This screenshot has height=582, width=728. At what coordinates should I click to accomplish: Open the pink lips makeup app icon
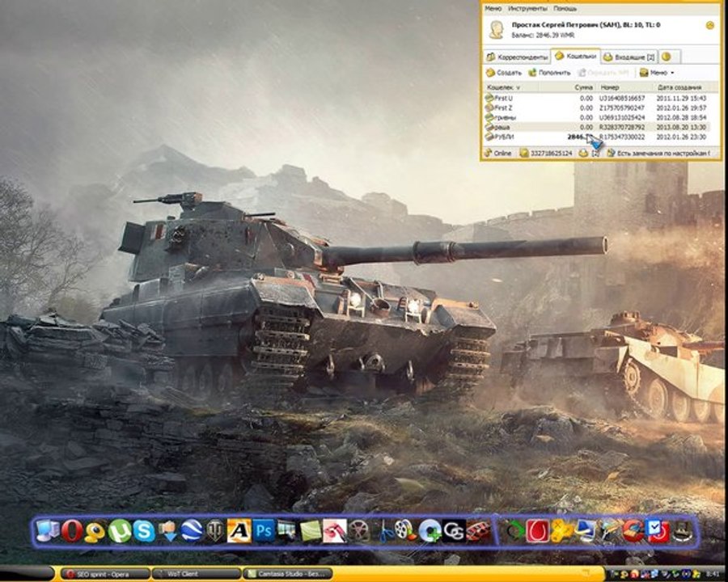pyautogui.click(x=335, y=531)
